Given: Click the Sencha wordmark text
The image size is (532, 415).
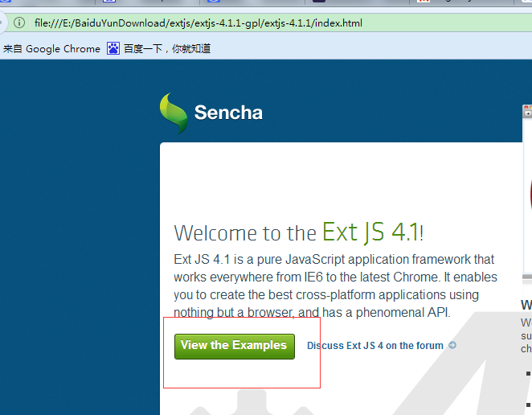Looking at the screenshot, I should (228, 113).
